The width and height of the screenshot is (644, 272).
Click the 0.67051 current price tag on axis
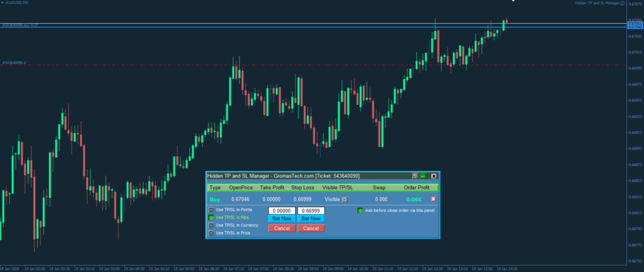[635, 24]
